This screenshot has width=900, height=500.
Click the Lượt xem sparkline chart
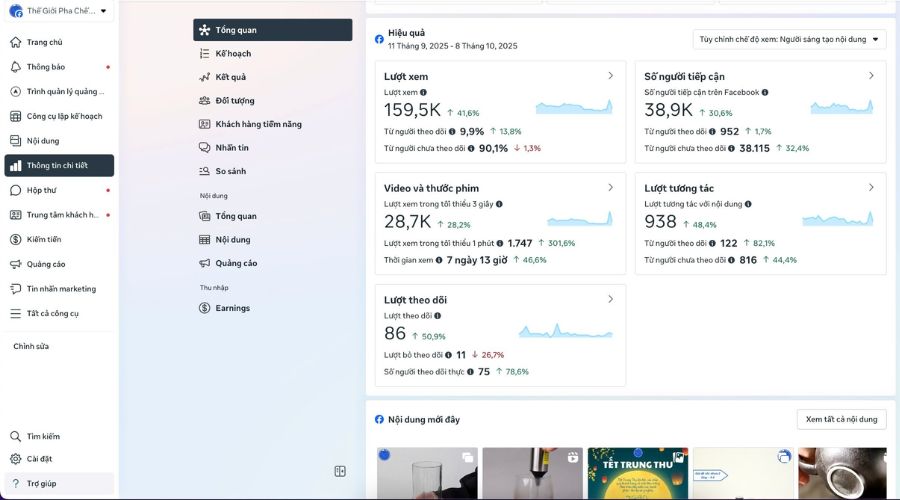pyautogui.click(x=574, y=106)
